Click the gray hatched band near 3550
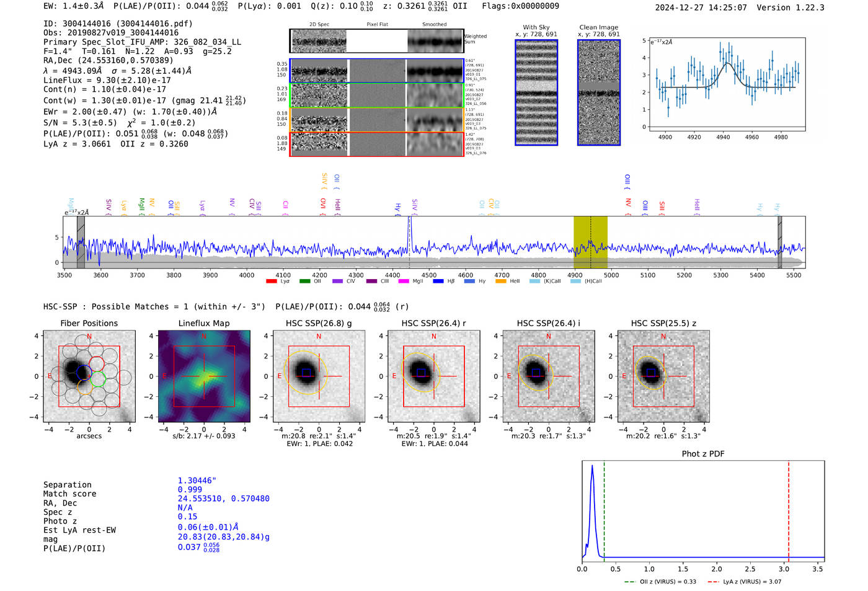This screenshot has width=868, height=591. 81,242
